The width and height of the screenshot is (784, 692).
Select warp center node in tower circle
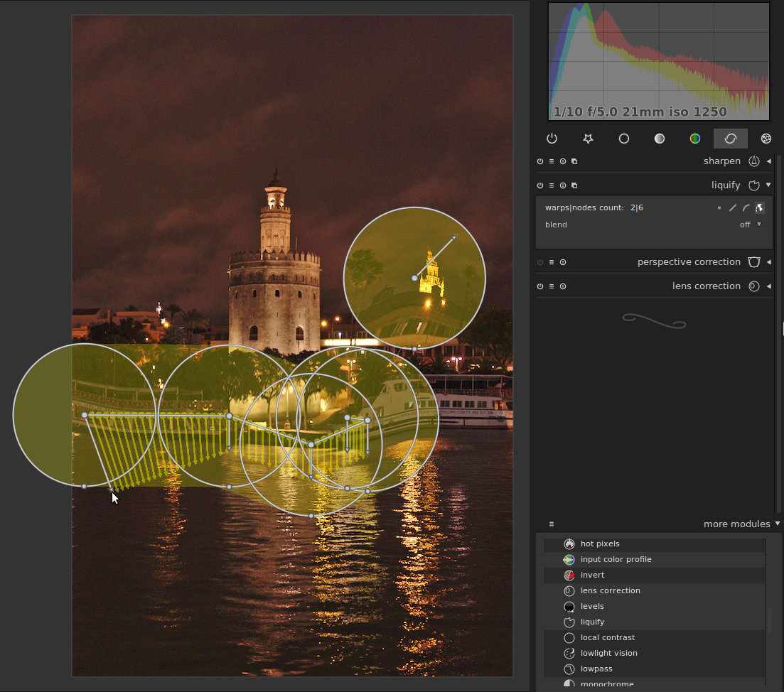tap(414, 279)
